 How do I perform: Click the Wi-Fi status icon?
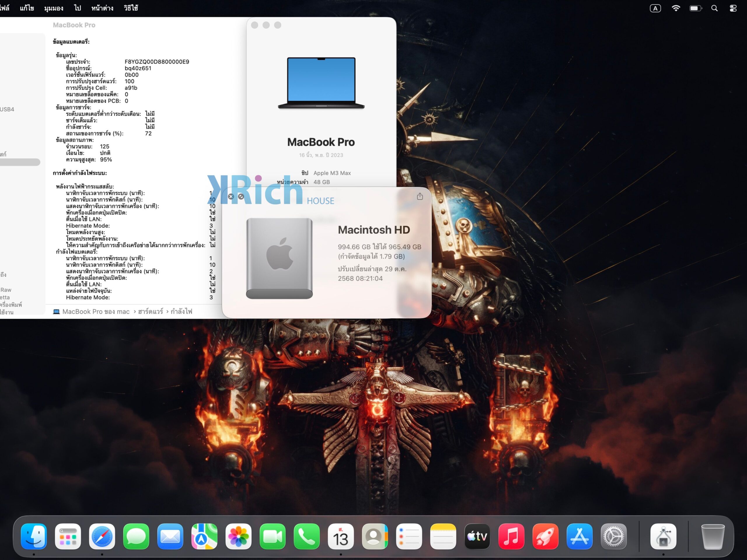click(676, 8)
